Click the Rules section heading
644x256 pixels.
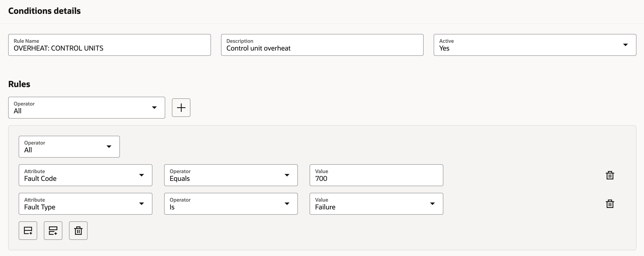click(19, 84)
